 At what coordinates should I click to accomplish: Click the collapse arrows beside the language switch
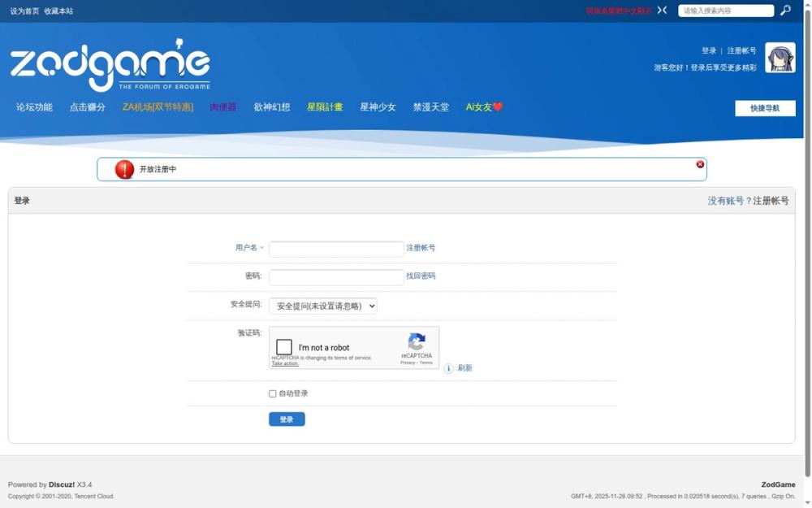[x=661, y=10]
